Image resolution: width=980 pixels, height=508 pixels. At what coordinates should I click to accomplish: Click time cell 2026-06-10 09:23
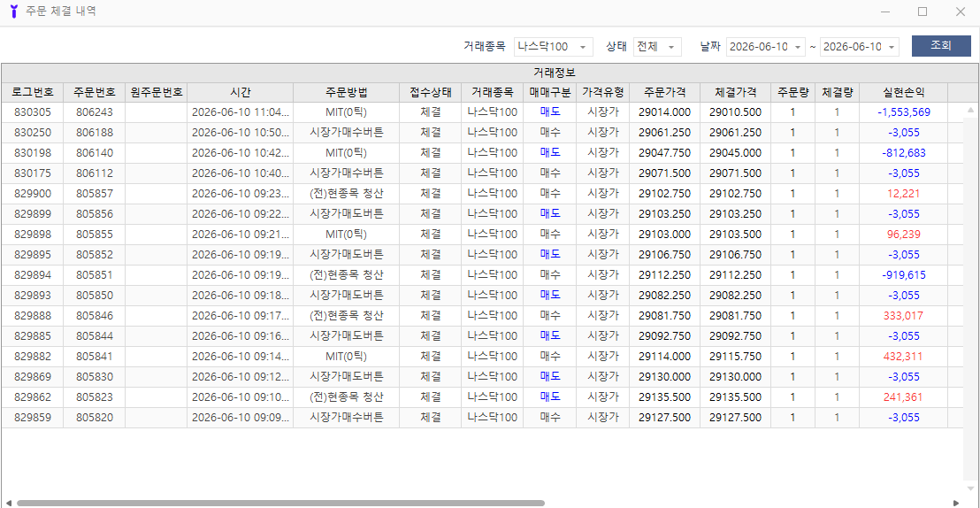tap(240, 194)
